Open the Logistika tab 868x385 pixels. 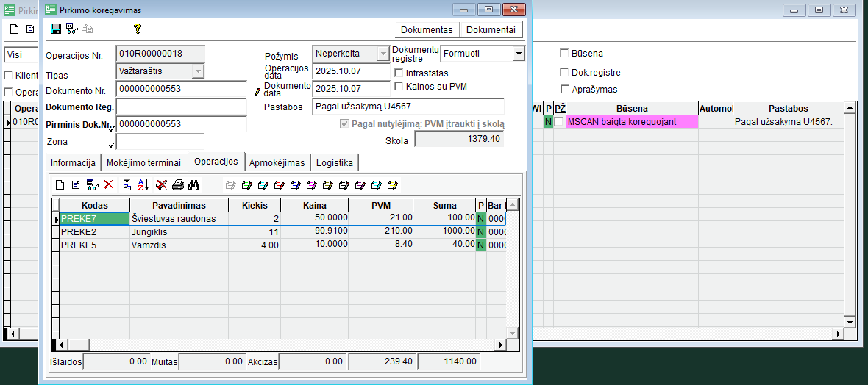335,162
